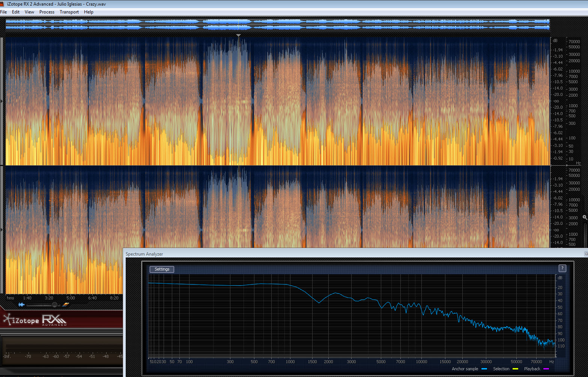Viewport: 588px width, 377px height.
Task: Click the waveform/spectrogram blend slider knob
Action: pyautogui.click(x=54, y=305)
